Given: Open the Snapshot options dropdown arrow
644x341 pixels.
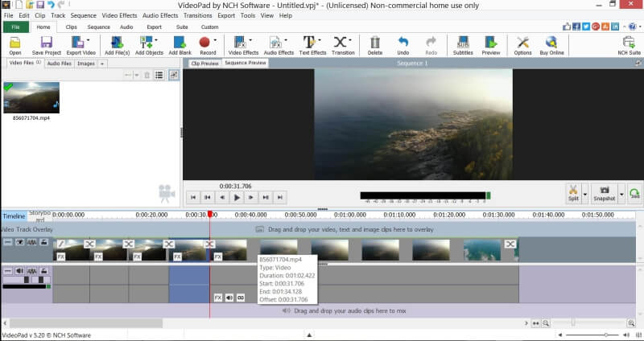Looking at the screenshot, I should [621, 194].
